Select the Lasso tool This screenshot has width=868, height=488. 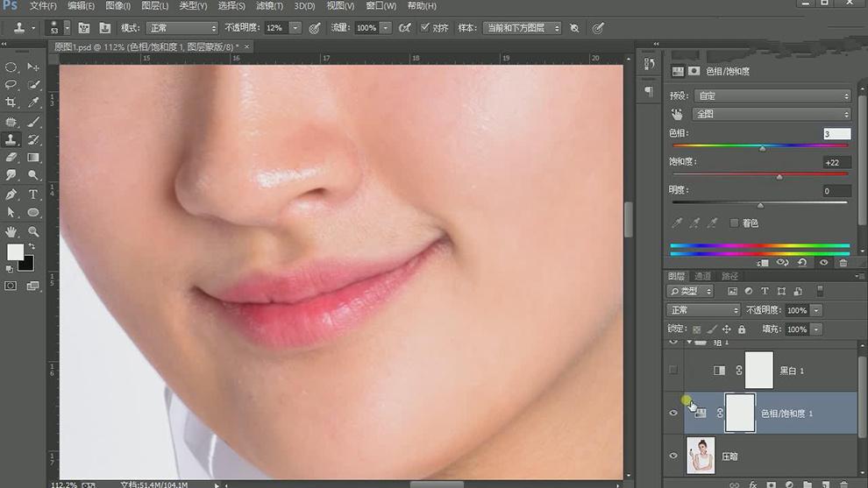click(11, 85)
